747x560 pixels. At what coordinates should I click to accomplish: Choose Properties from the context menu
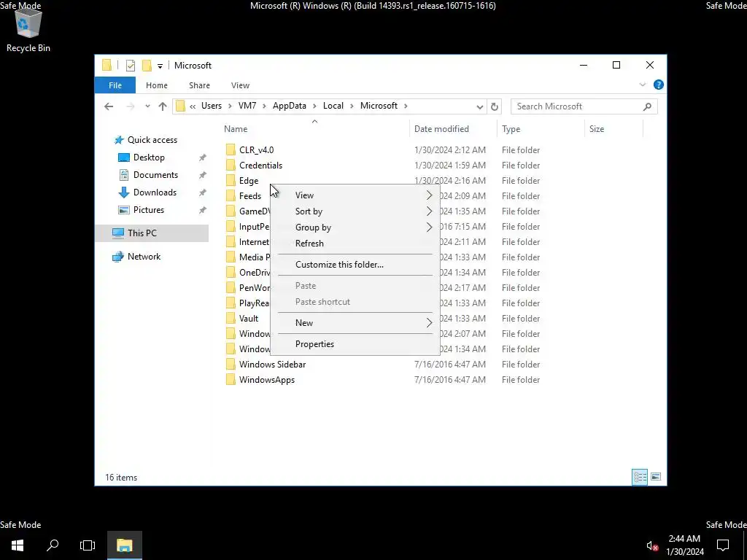click(355, 344)
